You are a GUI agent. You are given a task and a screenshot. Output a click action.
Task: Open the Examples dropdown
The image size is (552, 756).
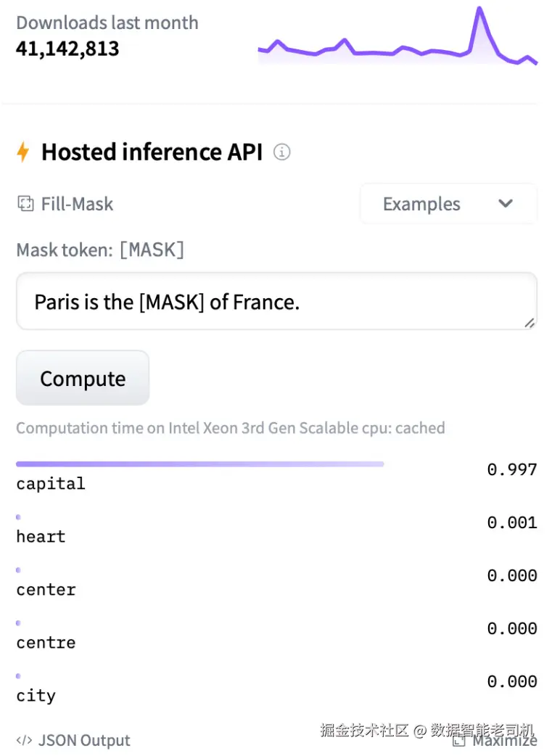click(448, 204)
